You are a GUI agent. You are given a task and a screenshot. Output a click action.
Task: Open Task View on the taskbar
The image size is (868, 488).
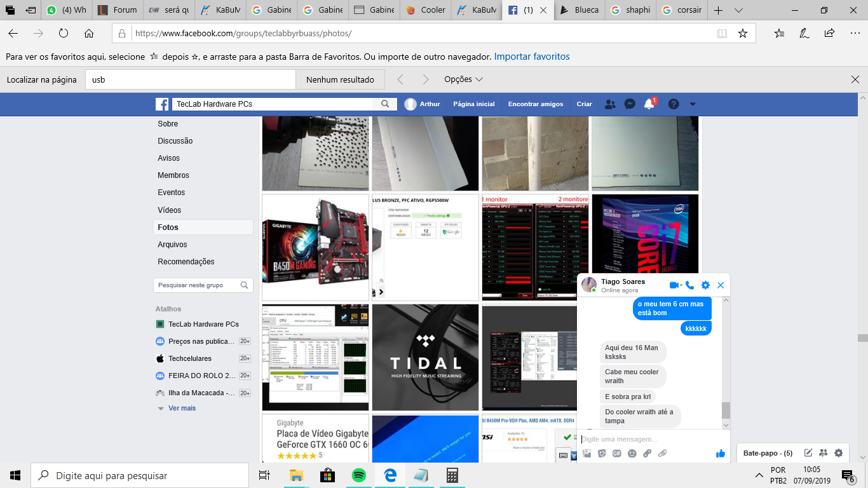265,475
